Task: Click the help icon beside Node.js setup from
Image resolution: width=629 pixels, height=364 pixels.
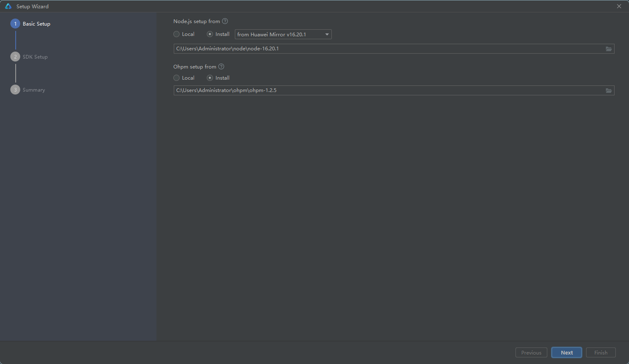Action: (225, 21)
